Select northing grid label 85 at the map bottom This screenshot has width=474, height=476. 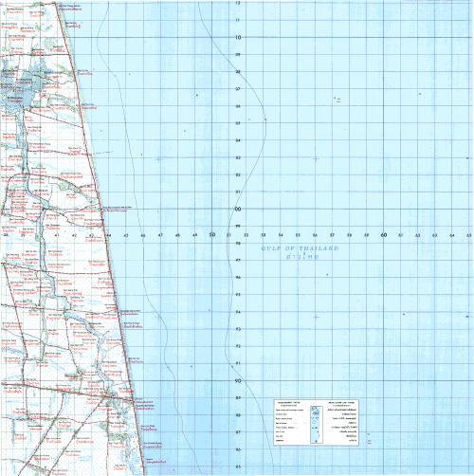238,467
